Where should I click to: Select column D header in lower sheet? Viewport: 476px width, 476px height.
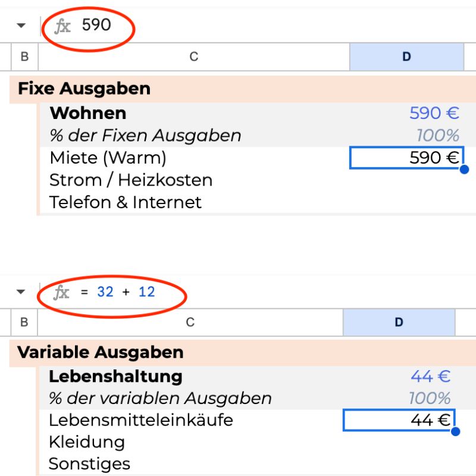(399, 322)
